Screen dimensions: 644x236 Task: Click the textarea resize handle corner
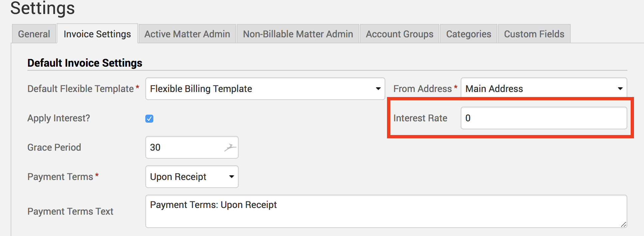tap(624, 225)
